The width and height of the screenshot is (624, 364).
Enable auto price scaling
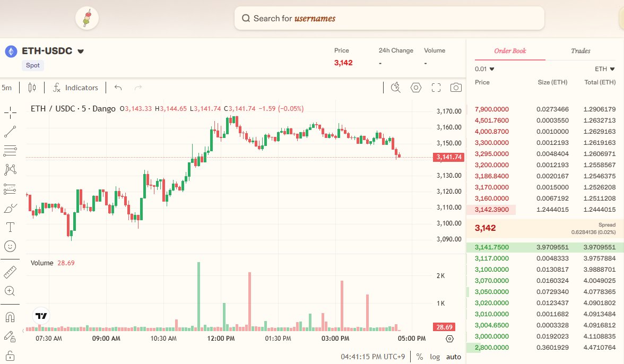coord(453,357)
